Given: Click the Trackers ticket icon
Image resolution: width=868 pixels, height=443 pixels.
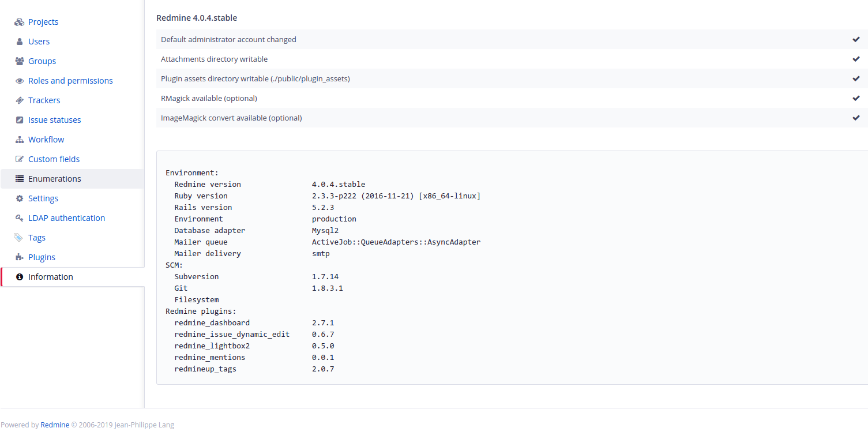Looking at the screenshot, I should click(19, 100).
